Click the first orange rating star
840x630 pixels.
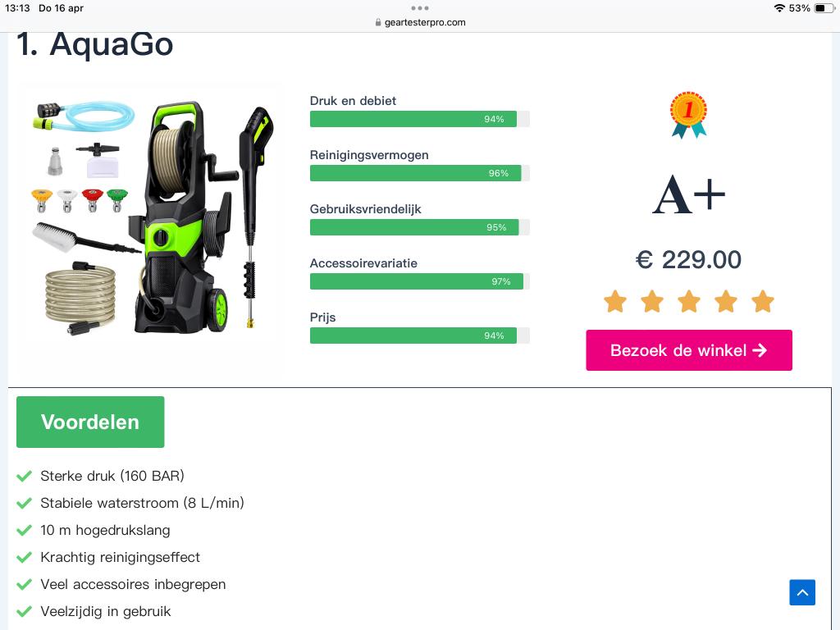tap(615, 301)
